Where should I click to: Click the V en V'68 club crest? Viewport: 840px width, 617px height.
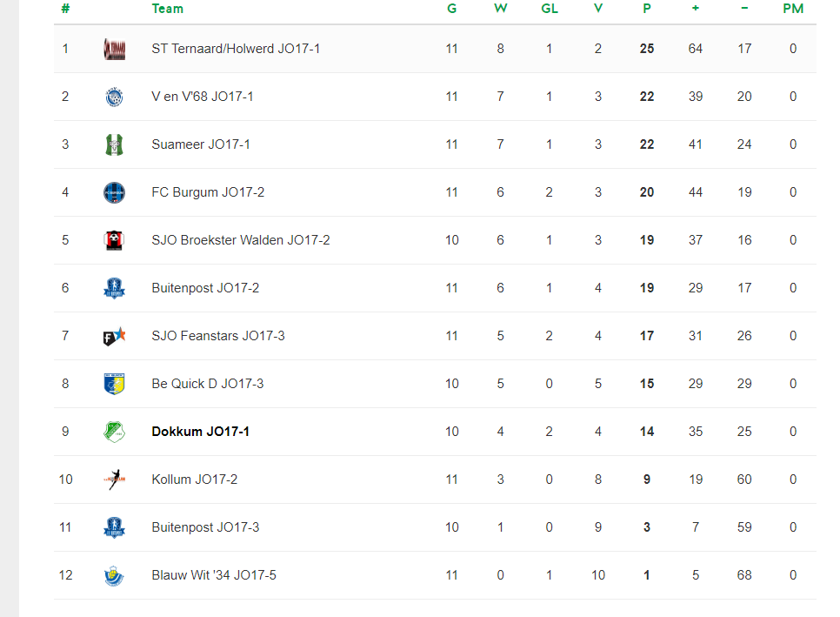(x=114, y=97)
